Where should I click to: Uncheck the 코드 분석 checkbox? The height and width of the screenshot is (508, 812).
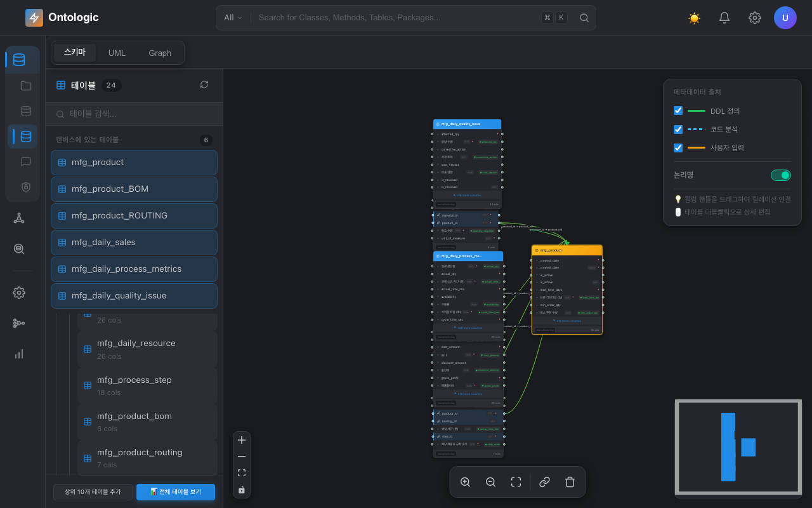point(678,129)
